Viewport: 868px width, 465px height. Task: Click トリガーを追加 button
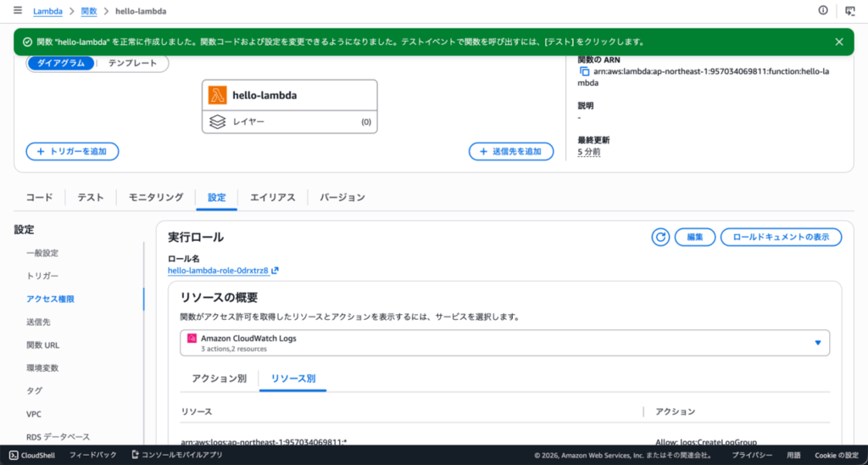click(x=73, y=151)
